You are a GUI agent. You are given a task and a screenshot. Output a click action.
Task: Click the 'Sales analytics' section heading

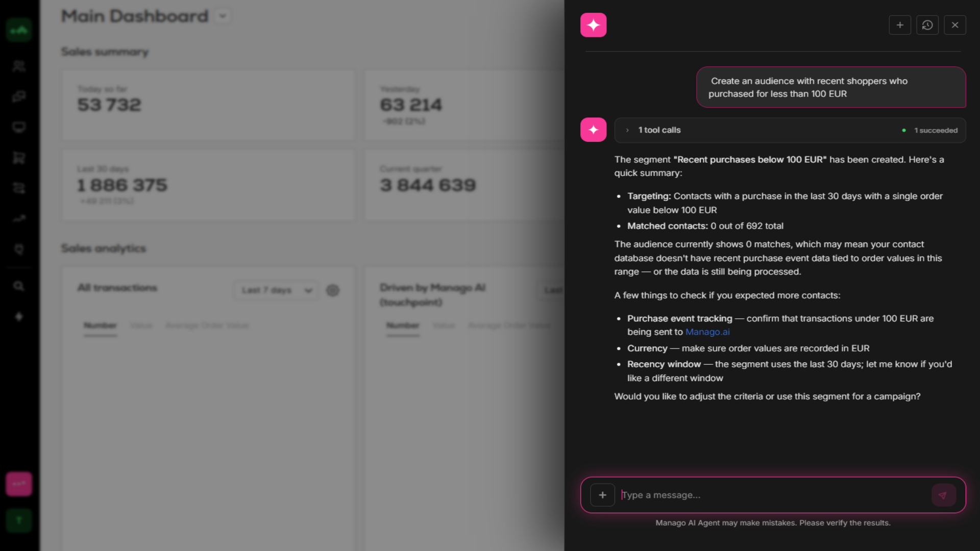tap(104, 248)
